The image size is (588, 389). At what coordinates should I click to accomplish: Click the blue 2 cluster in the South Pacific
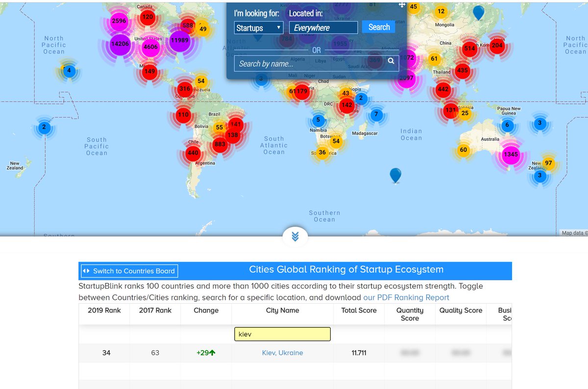pos(44,127)
